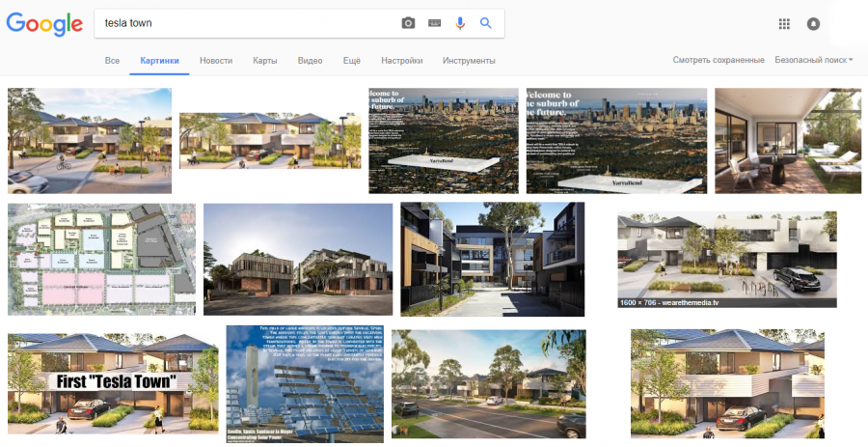
Task: Open the Ещё menu
Action: click(351, 61)
